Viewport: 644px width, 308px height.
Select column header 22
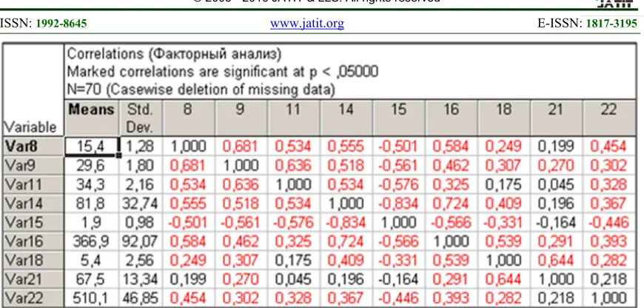pyautogui.click(x=608, y=118)
